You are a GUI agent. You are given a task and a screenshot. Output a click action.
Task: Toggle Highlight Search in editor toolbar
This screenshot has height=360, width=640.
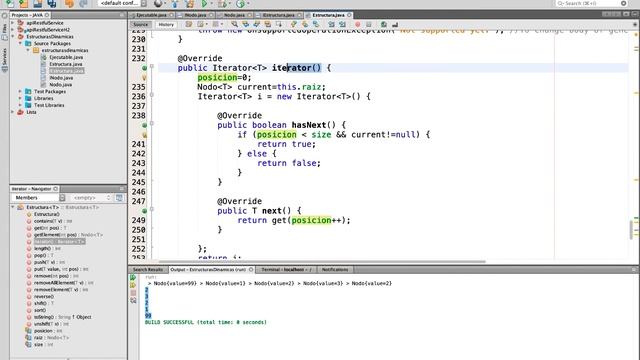click(267, 24)
